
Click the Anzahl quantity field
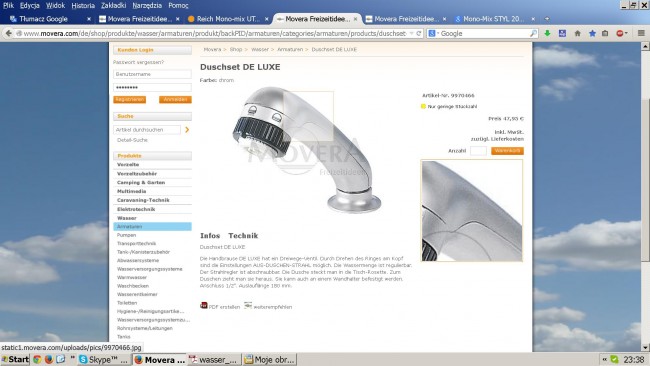[x=478, y=151]
